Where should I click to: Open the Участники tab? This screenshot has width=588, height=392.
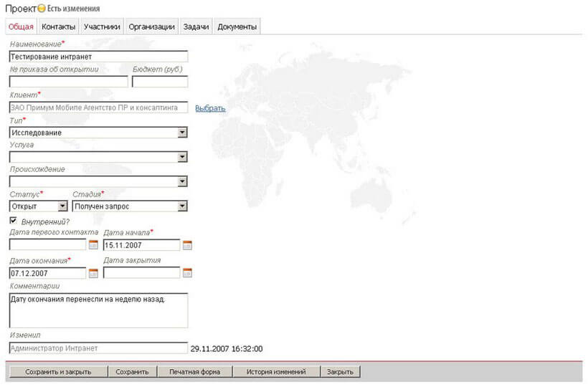[x=101, y=27]
